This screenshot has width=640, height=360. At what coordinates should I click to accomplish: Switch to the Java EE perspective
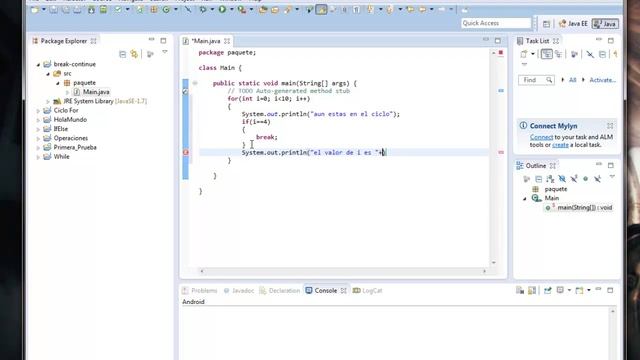point(573,24)
